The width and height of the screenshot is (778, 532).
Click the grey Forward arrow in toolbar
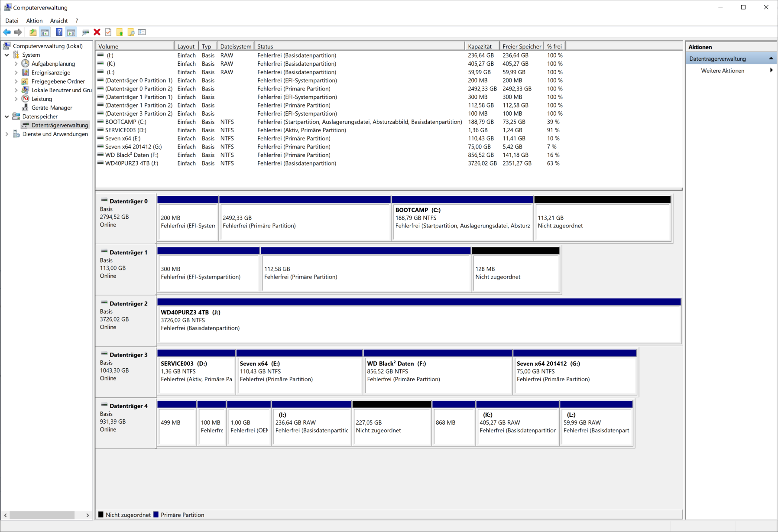(x=18, y=32)
